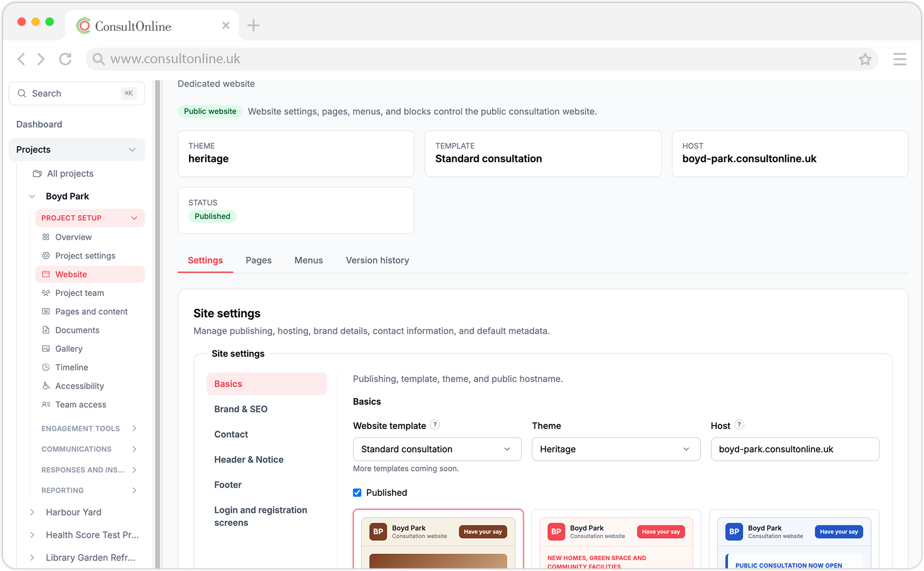Click the All projects folder icon

(x=37, y=173)
